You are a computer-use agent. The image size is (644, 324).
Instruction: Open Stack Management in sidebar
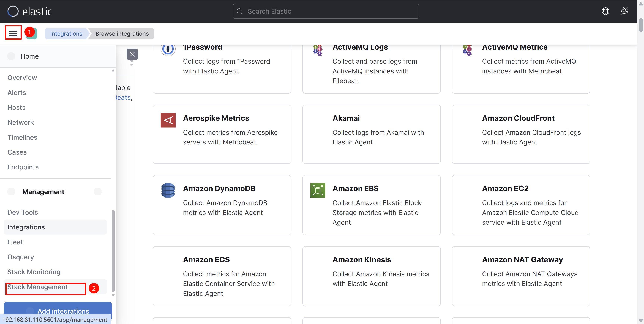pos(37,287)
